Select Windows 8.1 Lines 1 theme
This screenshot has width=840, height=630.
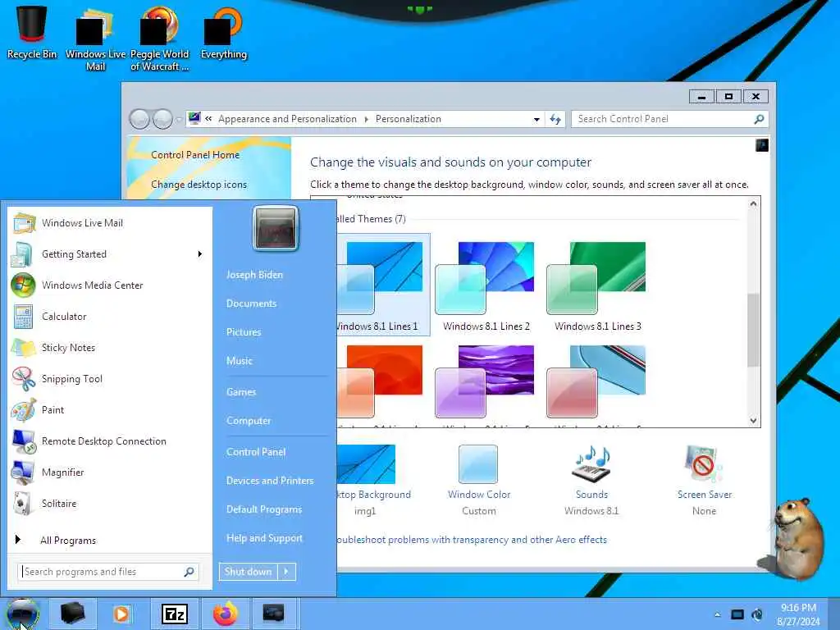pos(383,285)
